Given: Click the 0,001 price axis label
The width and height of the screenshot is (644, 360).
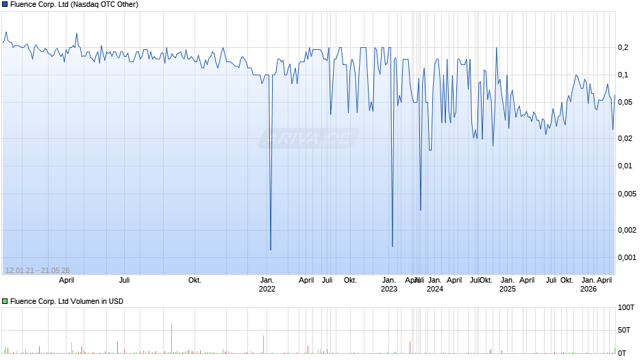Looking at the screenshot, I should [x=627, y=257].
